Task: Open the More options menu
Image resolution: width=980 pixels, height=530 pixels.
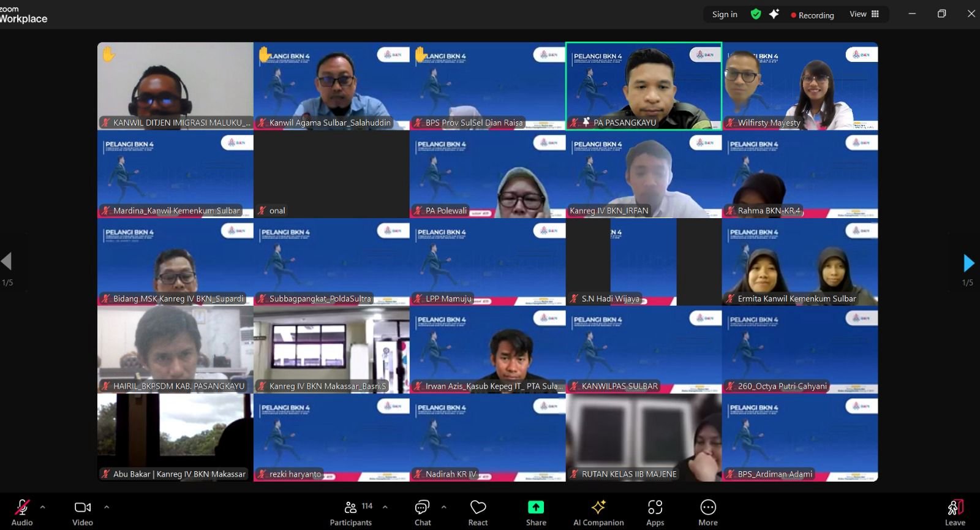Action: (x=707, y=513)
